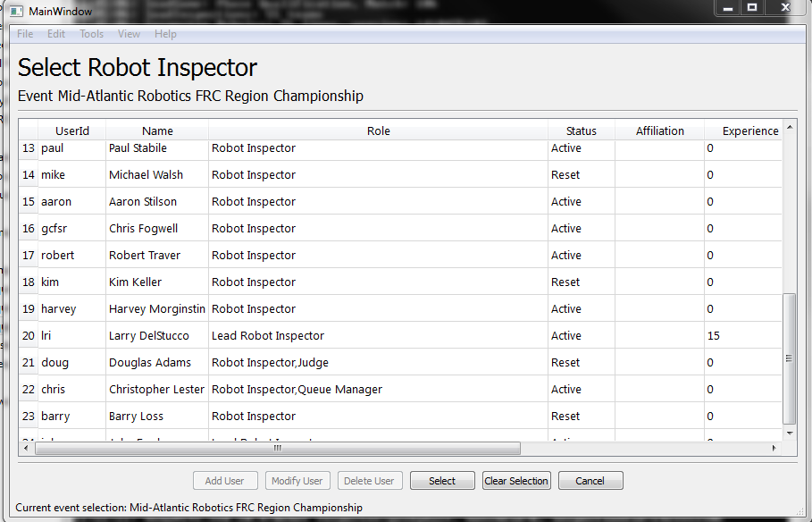Image resolution: width=812 pixels, height=522 pixels.
Task: Click the vertical scrollbar thumb
Action: coord(789,358)
